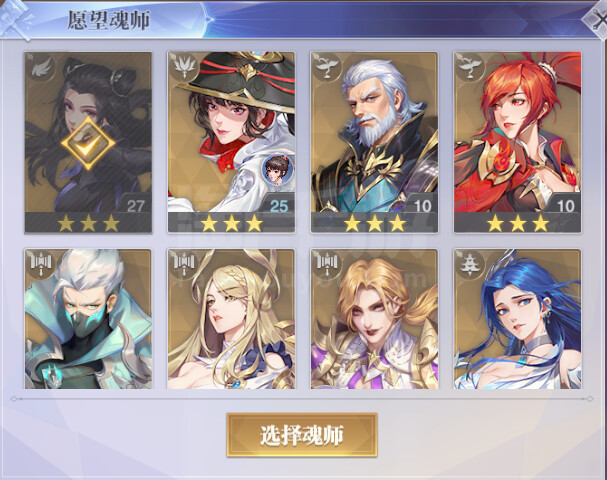
Task: Pick the golden armored soul master card
Action: click(374, 319)
